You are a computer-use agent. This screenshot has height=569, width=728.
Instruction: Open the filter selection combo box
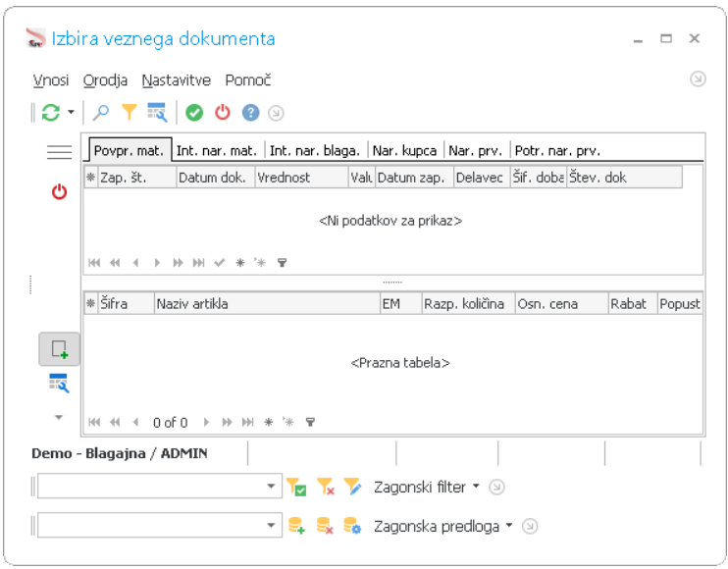160,486
